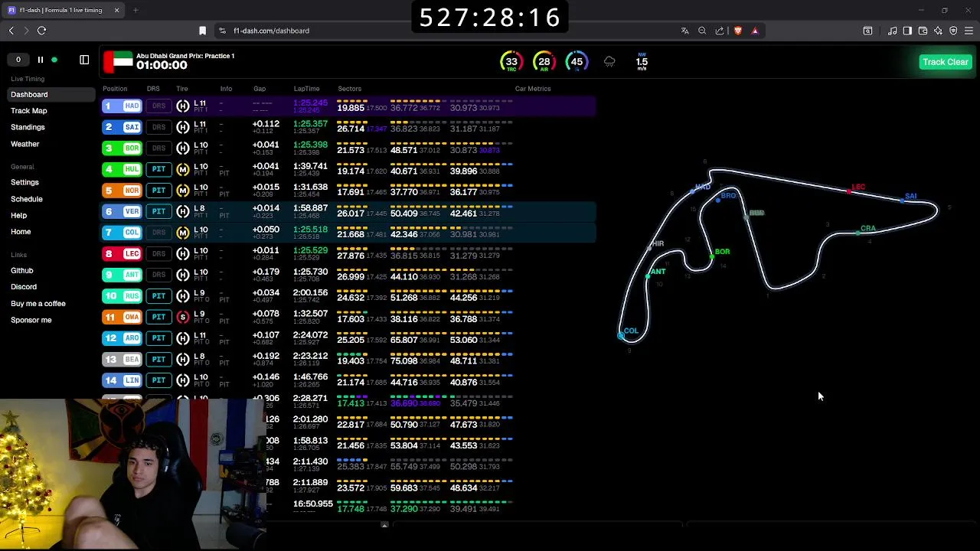Open the Github link
The width and height of the screenshot is (980, 551).
[22, 270]
